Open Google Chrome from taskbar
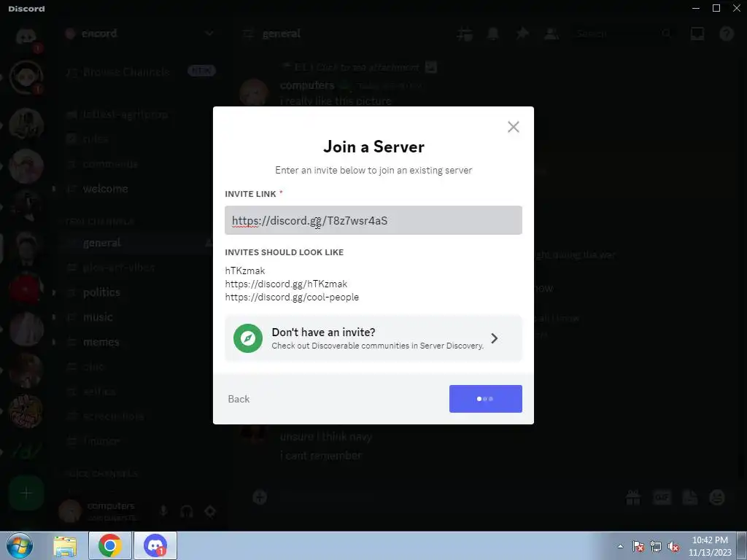 tap(110, 545)
